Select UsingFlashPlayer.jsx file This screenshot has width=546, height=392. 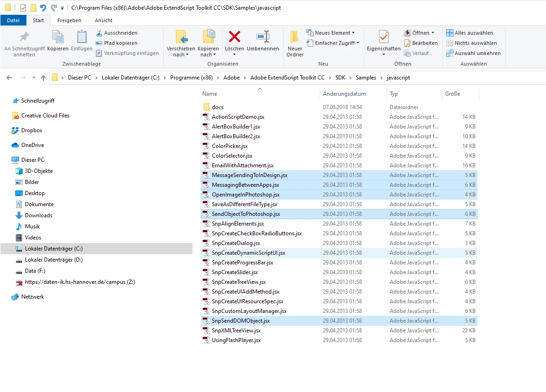(339, 340)
